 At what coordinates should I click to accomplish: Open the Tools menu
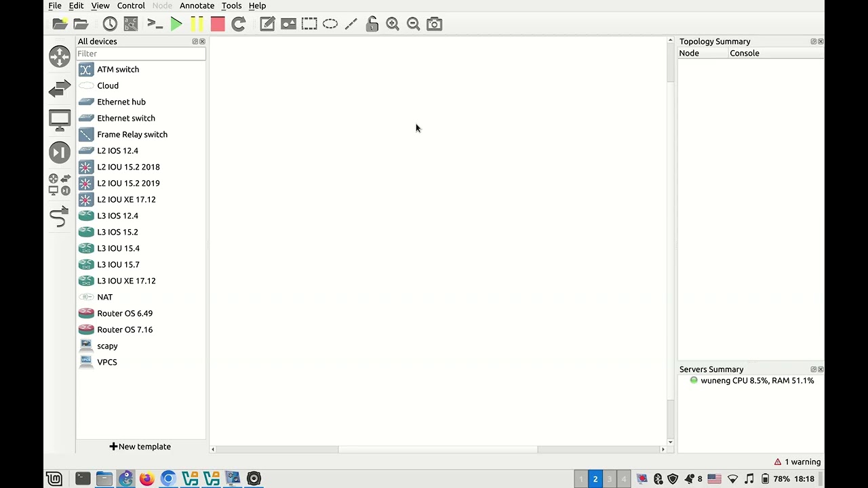pos(231,5)
